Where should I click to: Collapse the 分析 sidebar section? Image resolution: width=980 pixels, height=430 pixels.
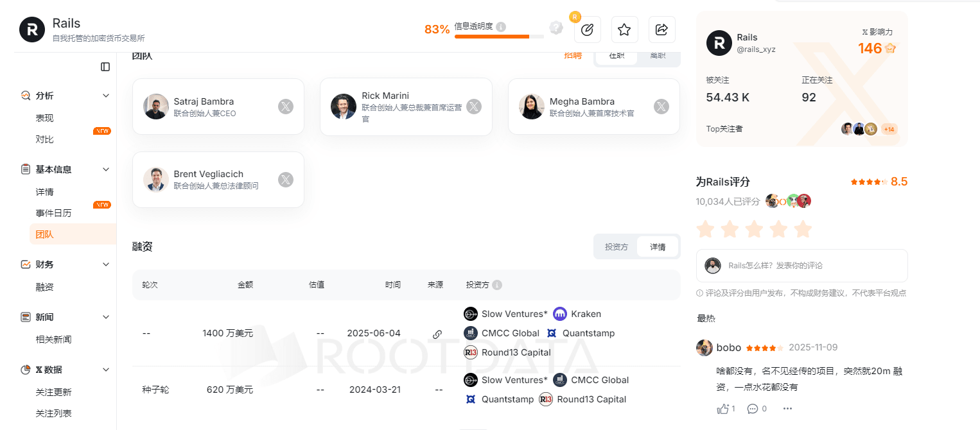point(106,96)
